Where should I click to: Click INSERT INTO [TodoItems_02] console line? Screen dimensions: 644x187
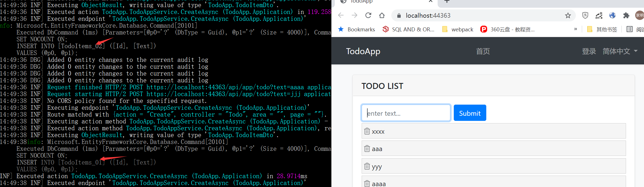(86, 46)
